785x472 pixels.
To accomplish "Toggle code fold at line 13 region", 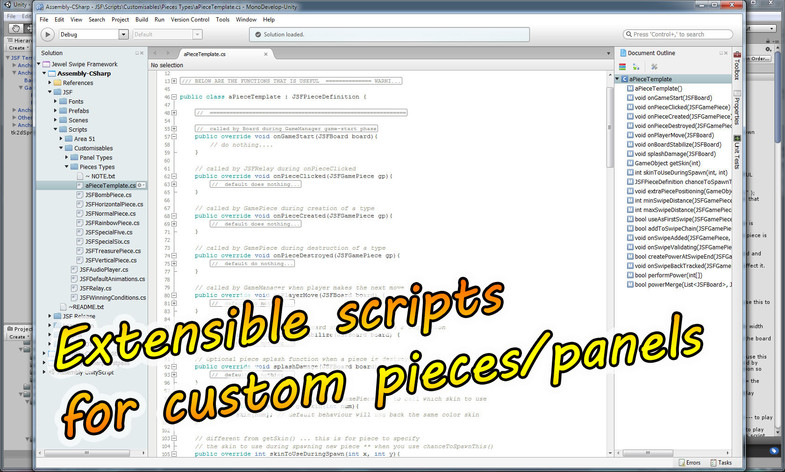I will pos(174,81).
